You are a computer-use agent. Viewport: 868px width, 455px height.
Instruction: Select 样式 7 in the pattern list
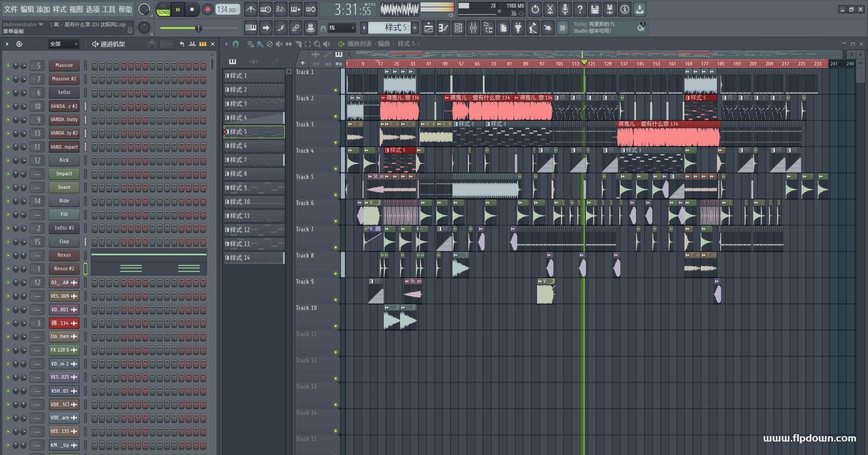click(x=254, y=160)
